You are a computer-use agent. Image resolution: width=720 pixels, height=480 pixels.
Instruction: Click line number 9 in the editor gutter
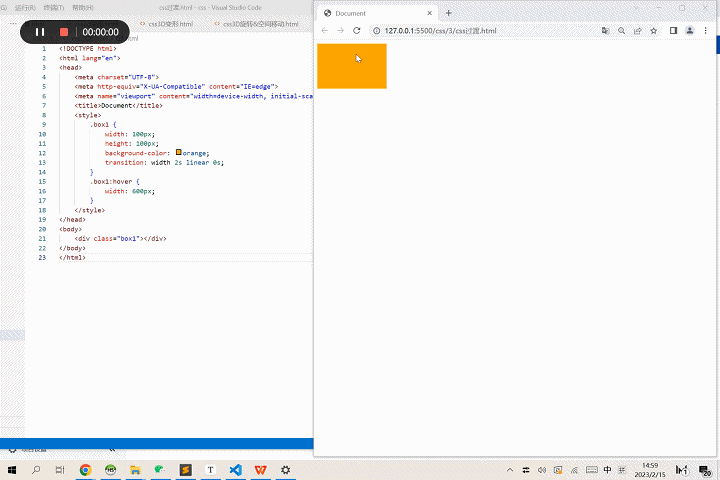tap(44, 124)
